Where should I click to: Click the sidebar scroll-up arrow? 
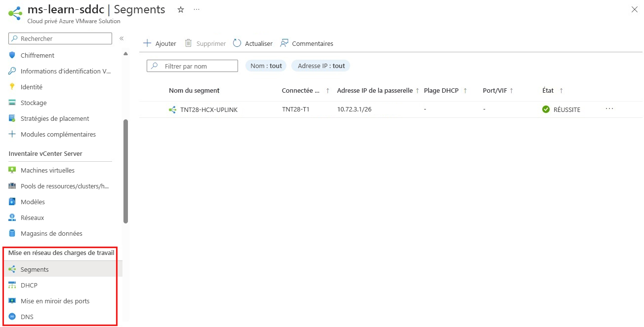point(125,53)
